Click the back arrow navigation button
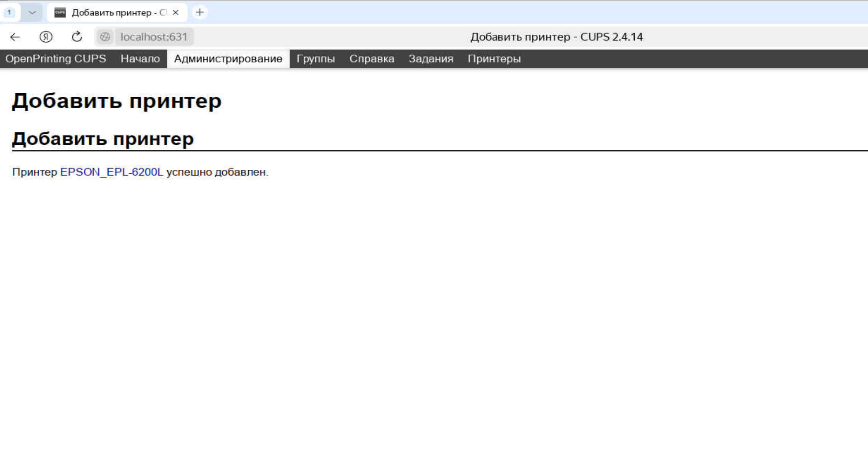Viewport: 868px width, 468px height. [15, 37]
